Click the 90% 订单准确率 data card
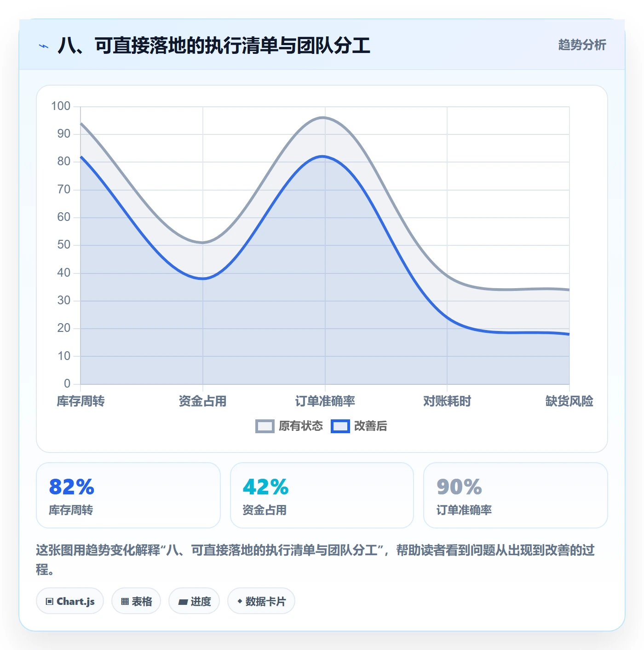 516,495
